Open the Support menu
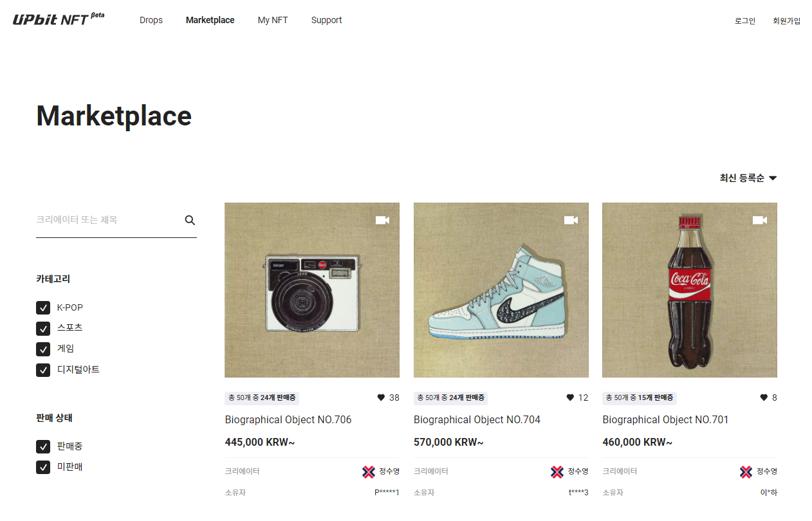 coord(326,20)
